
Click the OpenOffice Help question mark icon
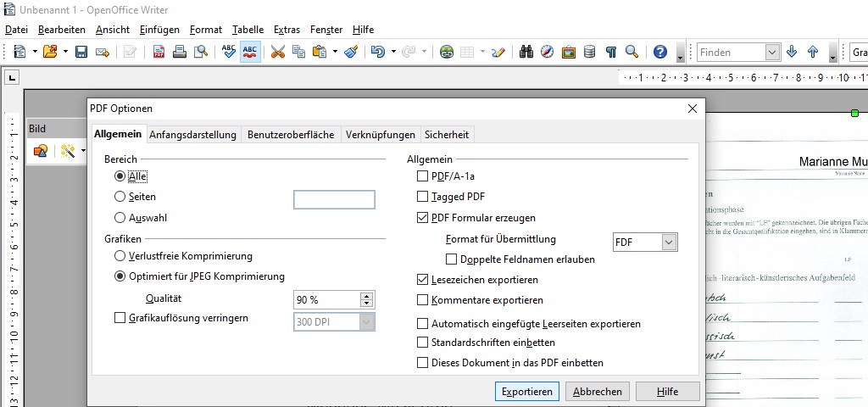click(x=659, y=52)
